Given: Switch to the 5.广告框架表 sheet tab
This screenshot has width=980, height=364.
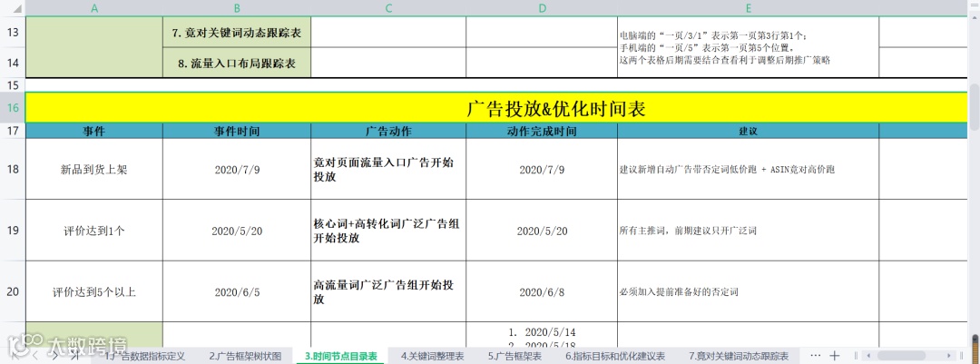Looking at the screenshot, I should [x=514, y=357].
